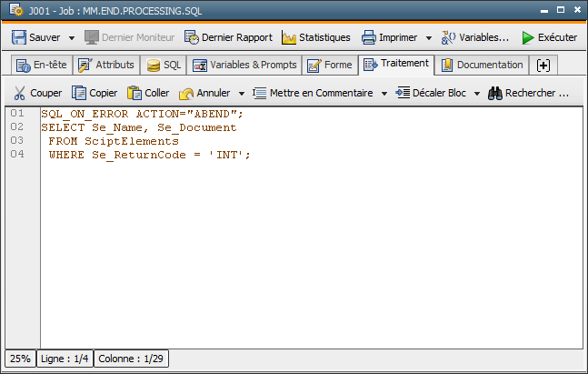Click the Sauver save icon
Image resolution: width=588 pixels, height=374 pixels.
19,37
